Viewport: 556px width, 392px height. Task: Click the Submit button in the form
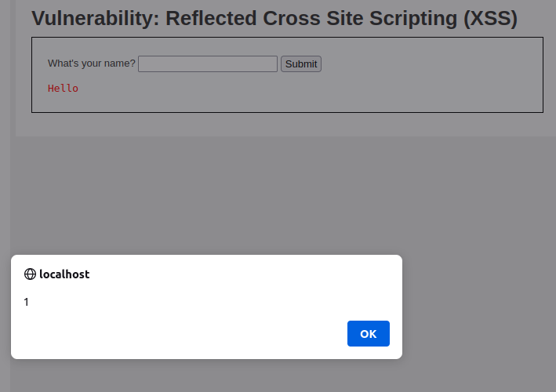coord(301,64)
